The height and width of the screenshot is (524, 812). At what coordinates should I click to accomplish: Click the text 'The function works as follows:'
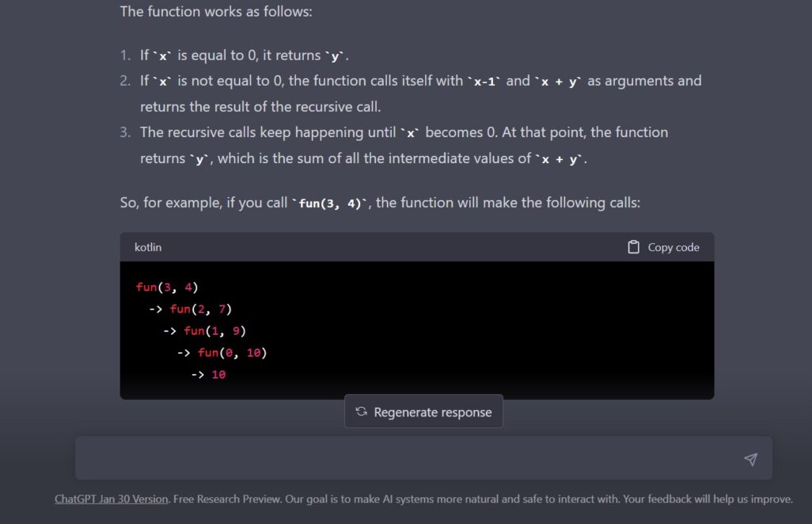tap(216, 11)
